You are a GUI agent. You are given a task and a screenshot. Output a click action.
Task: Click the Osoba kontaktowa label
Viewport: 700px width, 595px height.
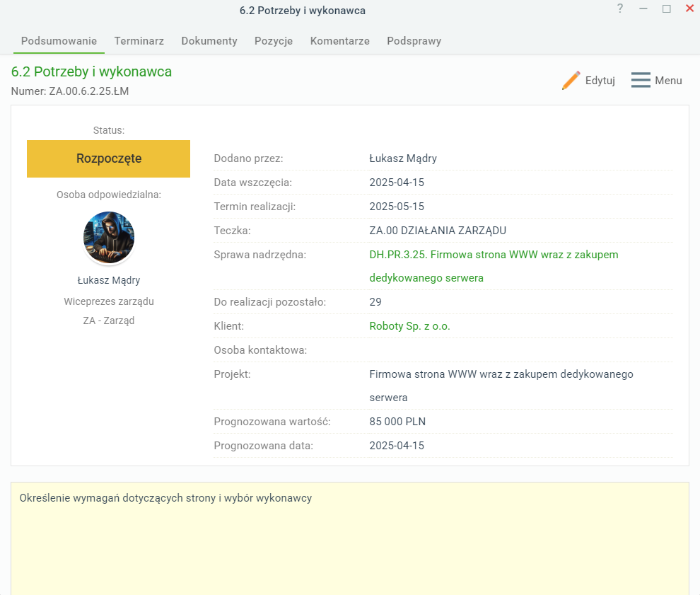click(260, 350)
